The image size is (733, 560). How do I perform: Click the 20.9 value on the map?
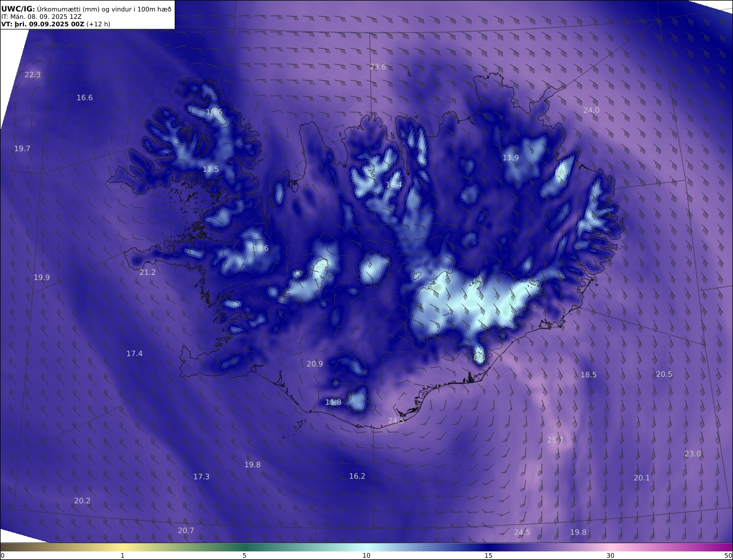point(315,364)
